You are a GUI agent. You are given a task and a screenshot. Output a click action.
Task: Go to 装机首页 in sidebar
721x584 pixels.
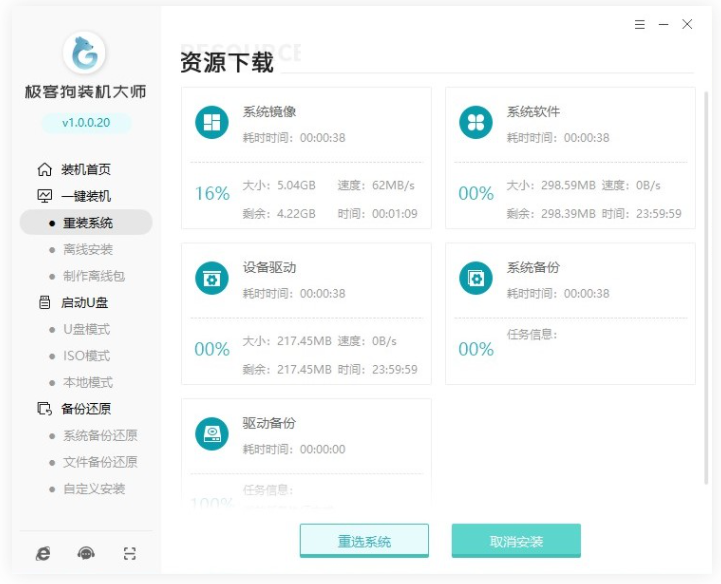coord(85,169)
